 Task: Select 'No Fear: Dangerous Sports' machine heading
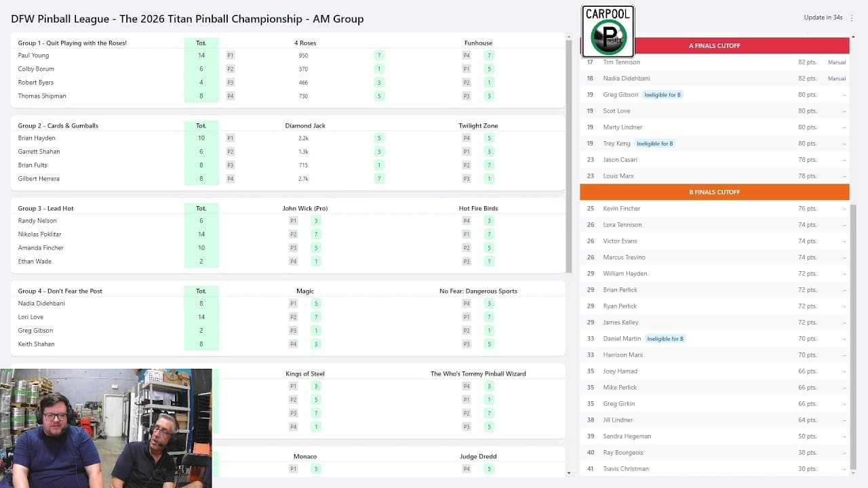pos(478,291)
